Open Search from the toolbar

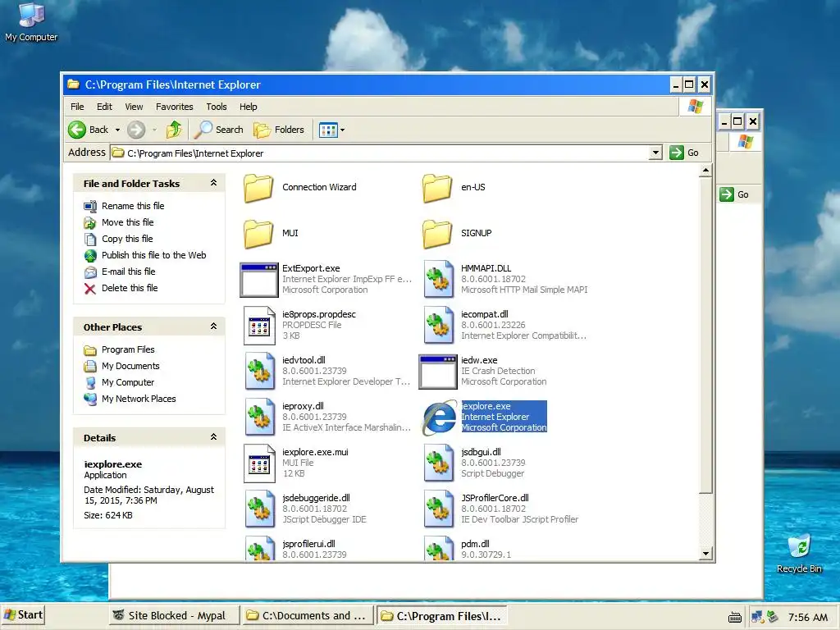click(x=218, y=130)
